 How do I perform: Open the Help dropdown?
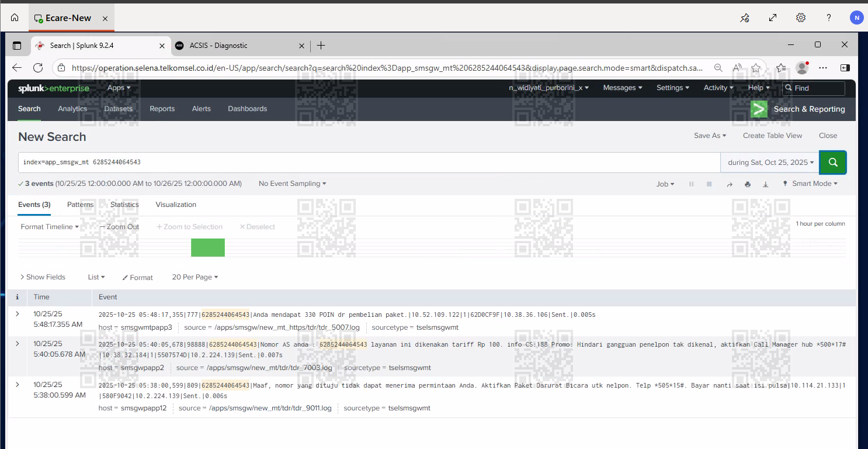point(759,88)
